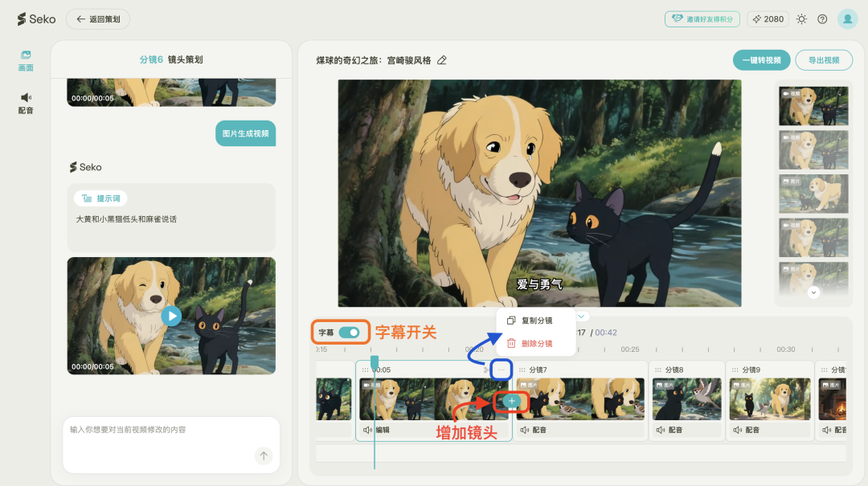The image size is (868, 486).
Task: Click the total duration 00:42
Action: coord(606,333)
